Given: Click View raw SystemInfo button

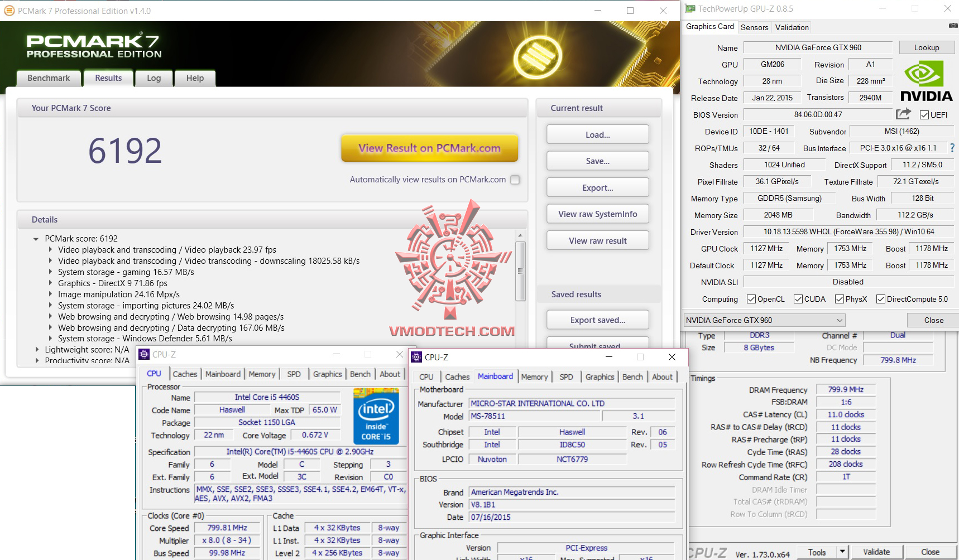Looking at the screenshot, I should (598, 214).
